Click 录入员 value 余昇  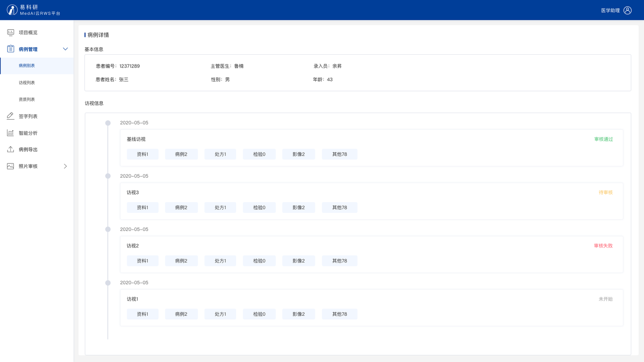[337, 66]
